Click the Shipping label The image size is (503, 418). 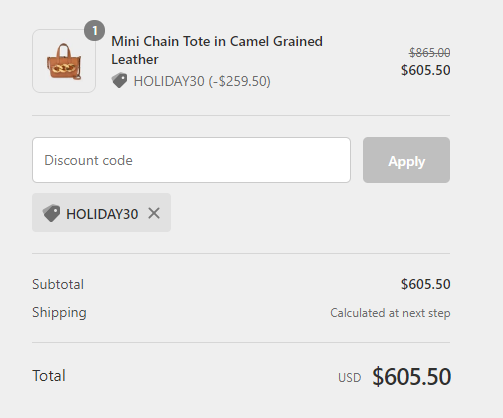pyautogui.click(x=59, y=313)
